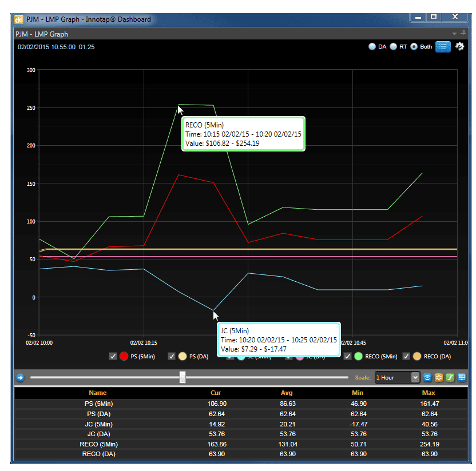The height and width of the screenshot is (471, 476).
Task: Click the red PS (5Min) color swatch
Action: 124,356
